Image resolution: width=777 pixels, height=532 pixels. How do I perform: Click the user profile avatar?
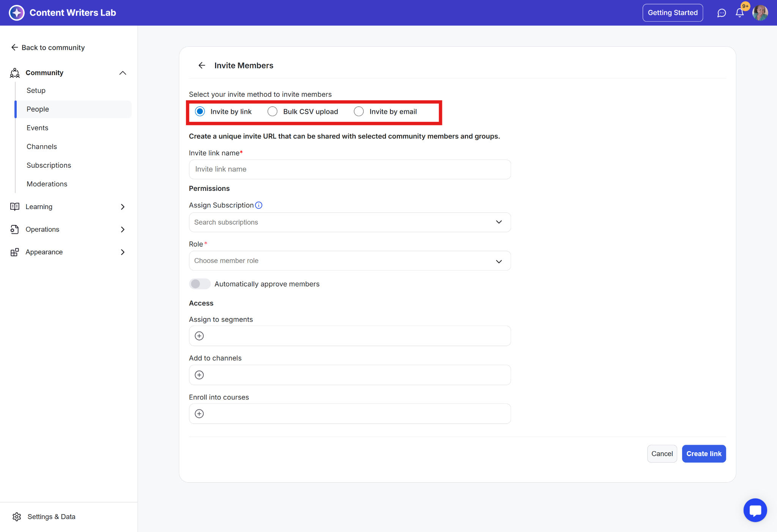760,13
